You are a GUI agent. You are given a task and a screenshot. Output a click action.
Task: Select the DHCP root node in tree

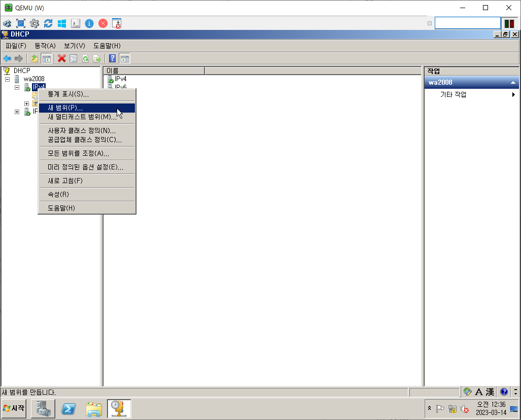pos(22,71)
